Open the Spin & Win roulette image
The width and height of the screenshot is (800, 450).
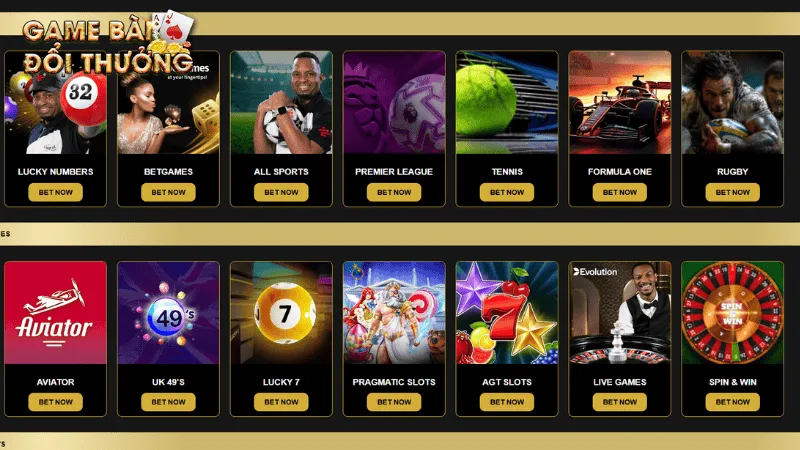coord(733,313)
